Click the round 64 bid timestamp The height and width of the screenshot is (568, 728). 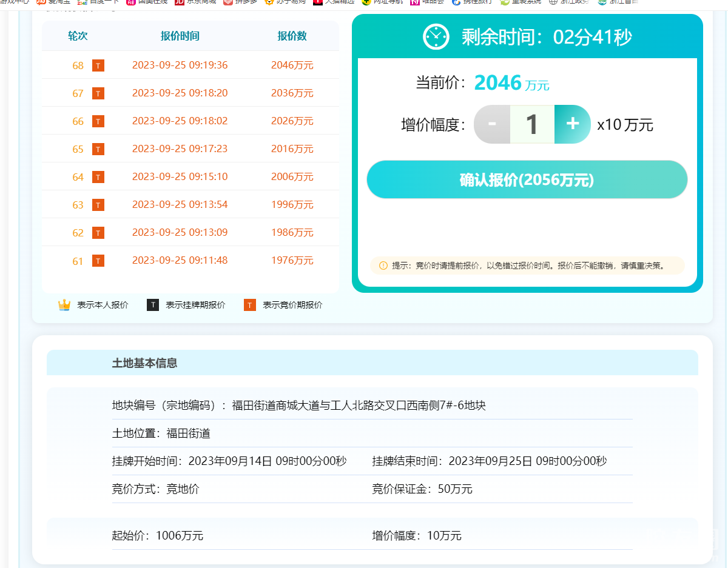pos(180,177)
